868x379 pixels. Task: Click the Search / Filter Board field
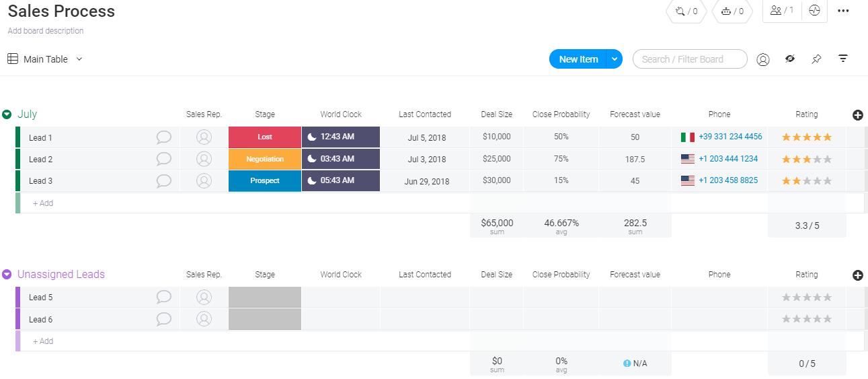pos(690,59)
